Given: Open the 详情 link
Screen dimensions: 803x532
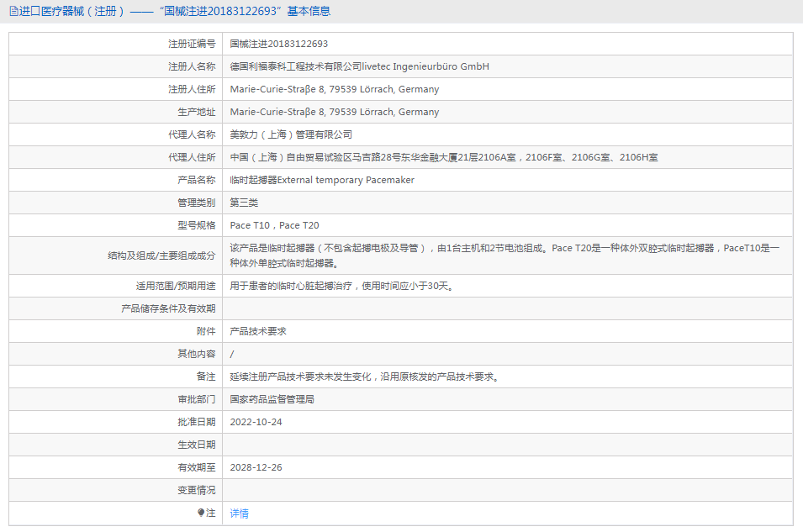Looking at the screenshot, I should click(240, 514).
